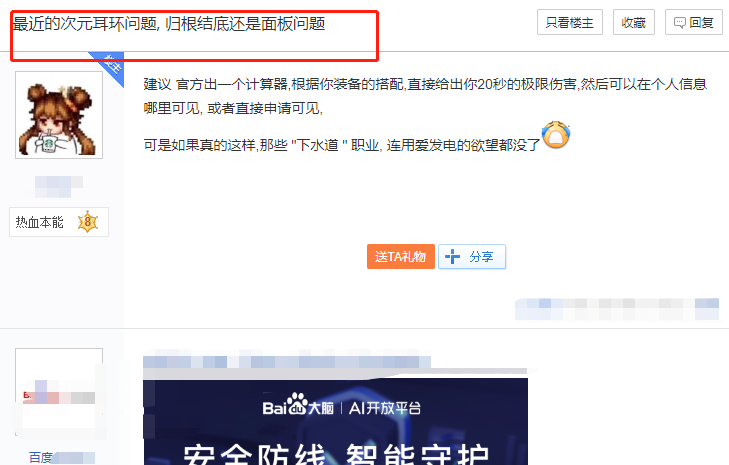Open the AI开放平台 ad banner
The height and width of the screenshot is (465, 729).
(x=335, y=422)
